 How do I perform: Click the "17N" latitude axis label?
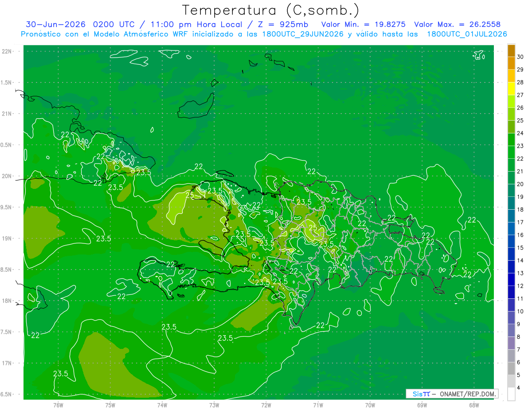pyautogui.click(x=7, y=363)
